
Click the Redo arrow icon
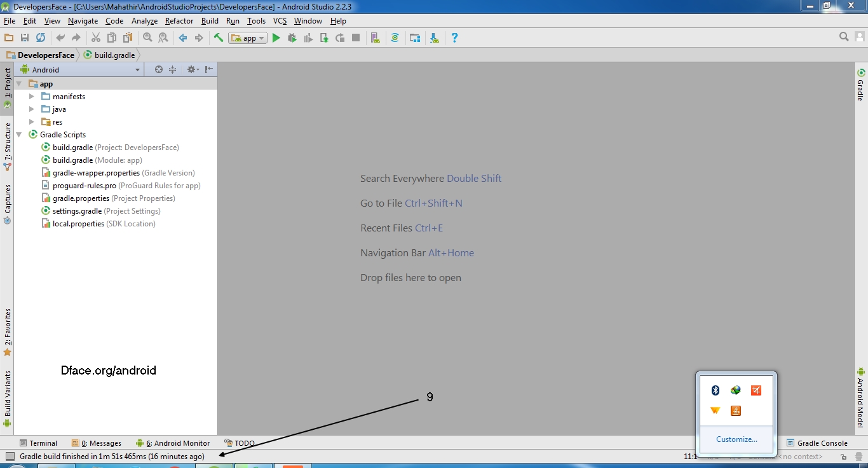pyautogui.click(x=76, y=38)
